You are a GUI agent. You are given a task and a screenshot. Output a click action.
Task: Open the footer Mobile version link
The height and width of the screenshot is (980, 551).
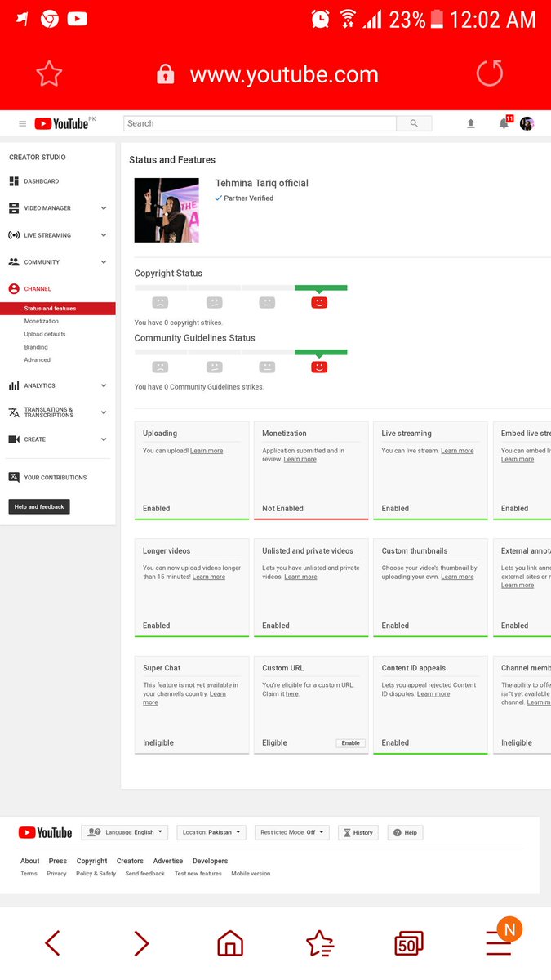point(251,874)
